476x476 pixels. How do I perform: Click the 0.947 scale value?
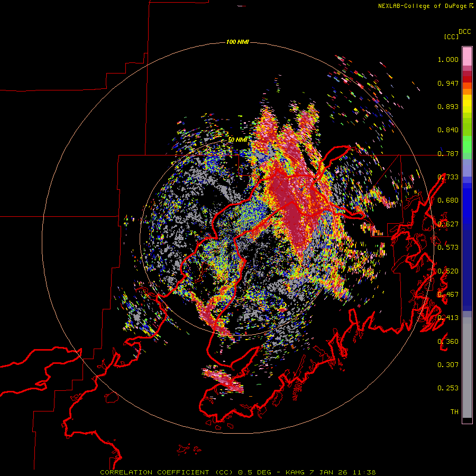click(x=448, y=83)
